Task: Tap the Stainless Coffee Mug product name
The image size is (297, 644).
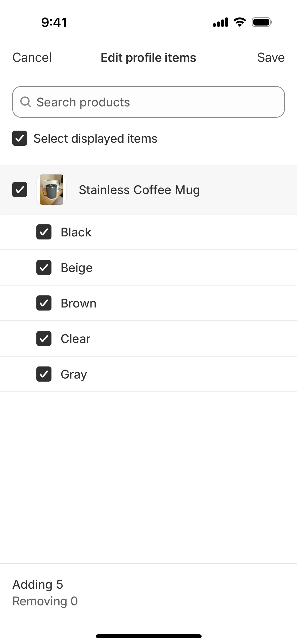Action: click(139, 190)
